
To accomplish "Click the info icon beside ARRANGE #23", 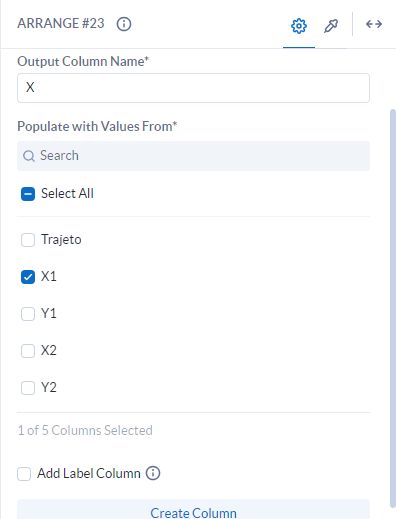I will click(124, 24).
